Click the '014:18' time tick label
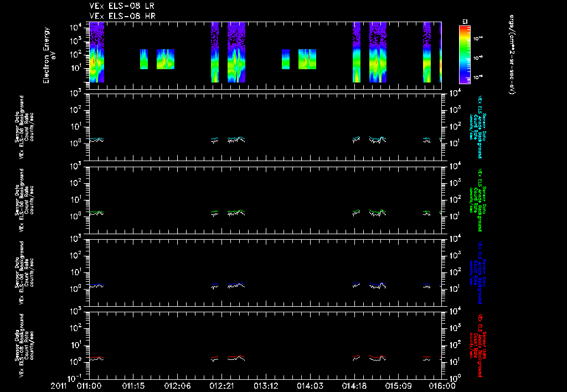 [354, 386]
